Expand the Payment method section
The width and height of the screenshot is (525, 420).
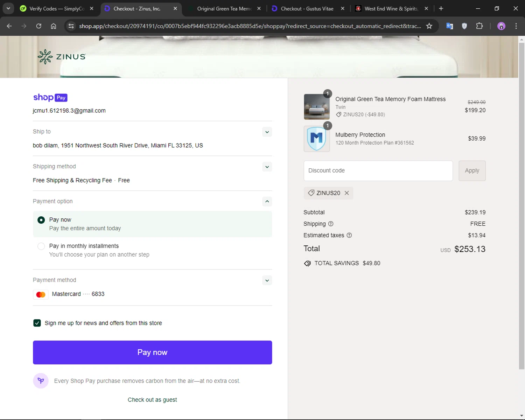pos(267,280)
